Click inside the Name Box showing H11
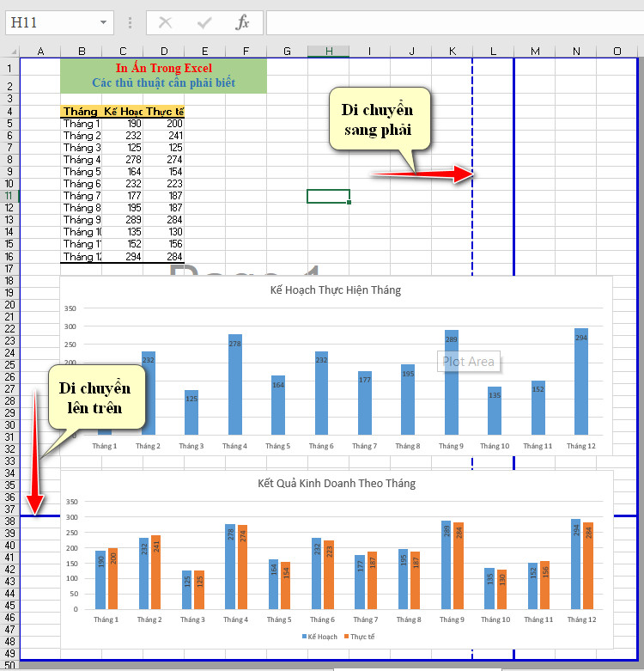The height and width of the screenshot is (671, 644). coord(53,22)
